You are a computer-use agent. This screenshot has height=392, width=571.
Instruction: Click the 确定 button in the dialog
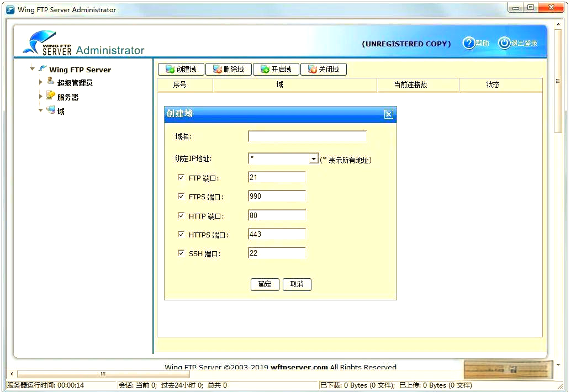[265, 284]
